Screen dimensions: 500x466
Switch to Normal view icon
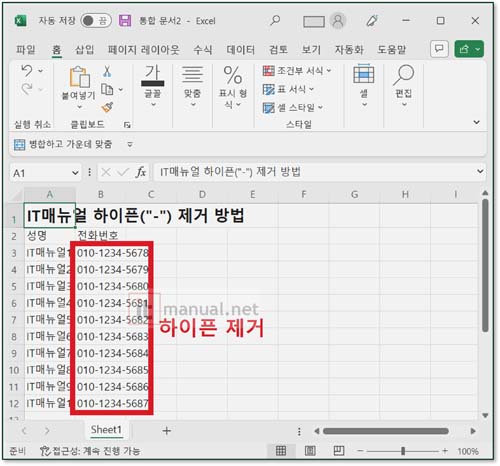[281, 451]
